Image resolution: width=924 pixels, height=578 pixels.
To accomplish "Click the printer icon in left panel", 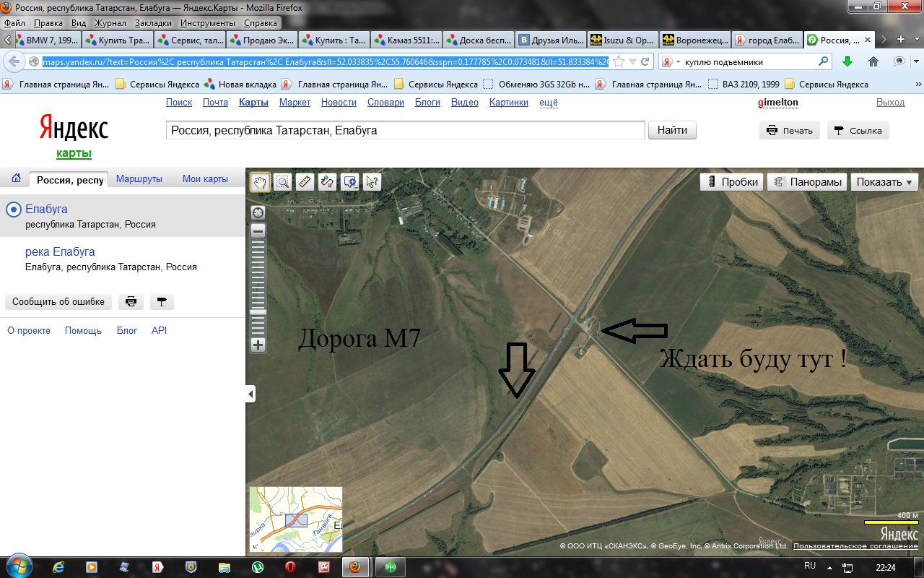I will pos(131,302).
